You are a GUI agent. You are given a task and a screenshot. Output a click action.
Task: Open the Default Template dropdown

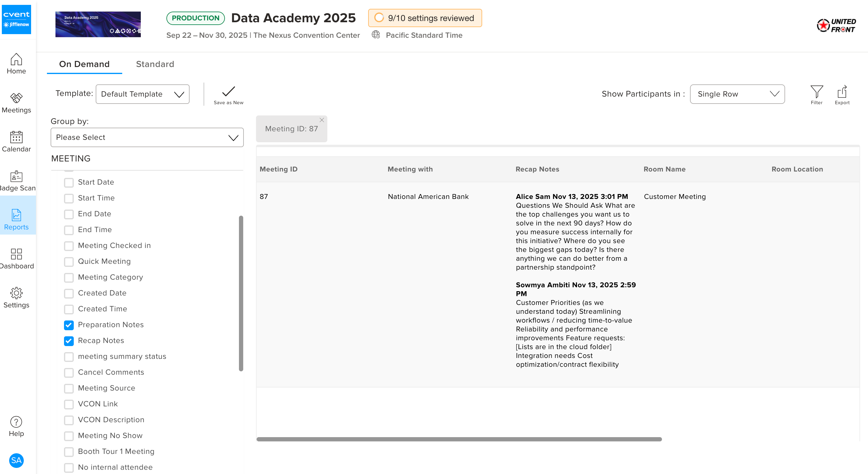pyautogui.click(x=142, y=94)
